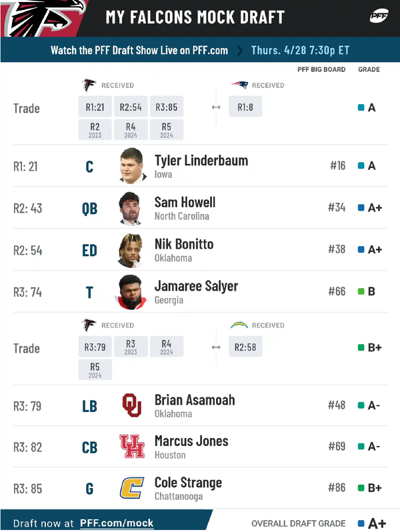Click Sam Howell's player photo
Image resolution: width=400 pixels, height=532 pixels.
click(x=131, y=208)
